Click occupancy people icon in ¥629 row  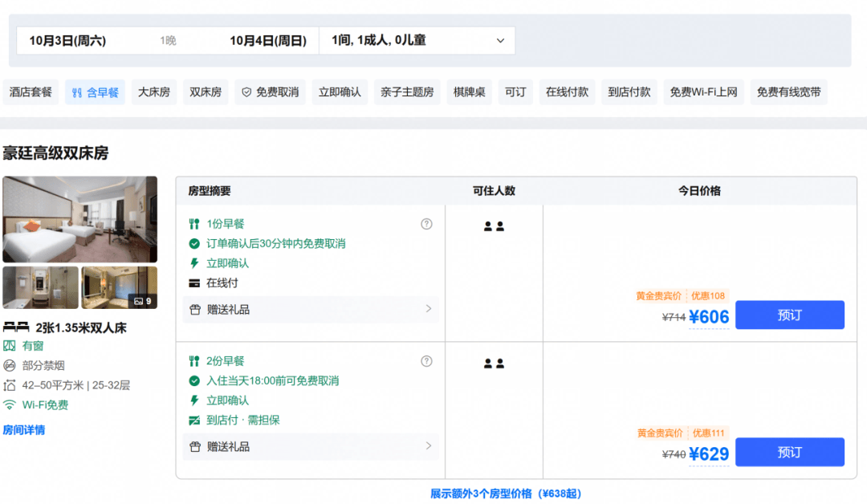(494, 363)
